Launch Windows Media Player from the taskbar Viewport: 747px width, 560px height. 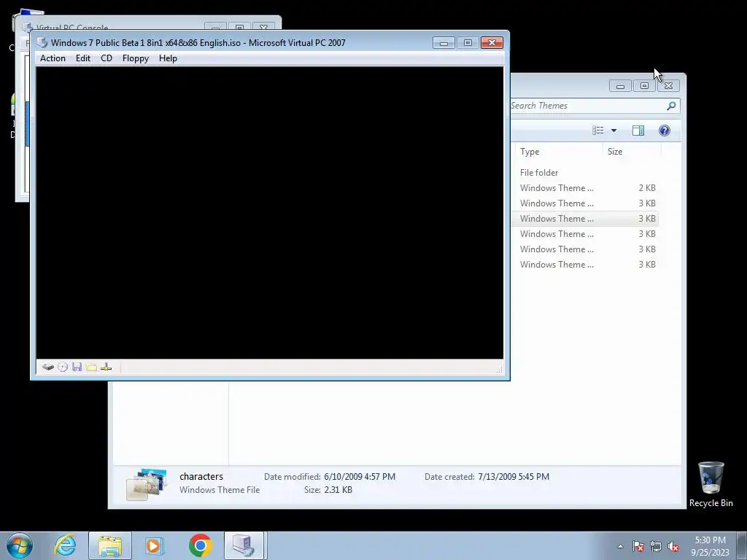(x=155, y=545)
